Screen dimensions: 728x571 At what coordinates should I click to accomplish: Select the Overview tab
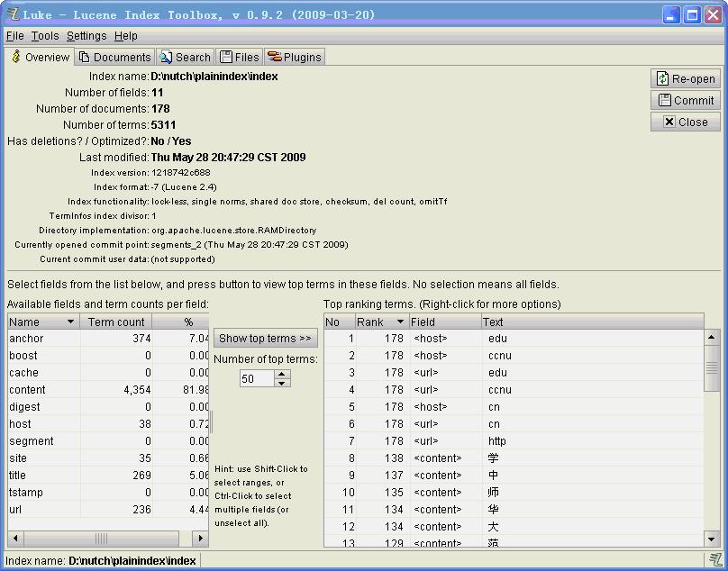(x=40, y=57)
